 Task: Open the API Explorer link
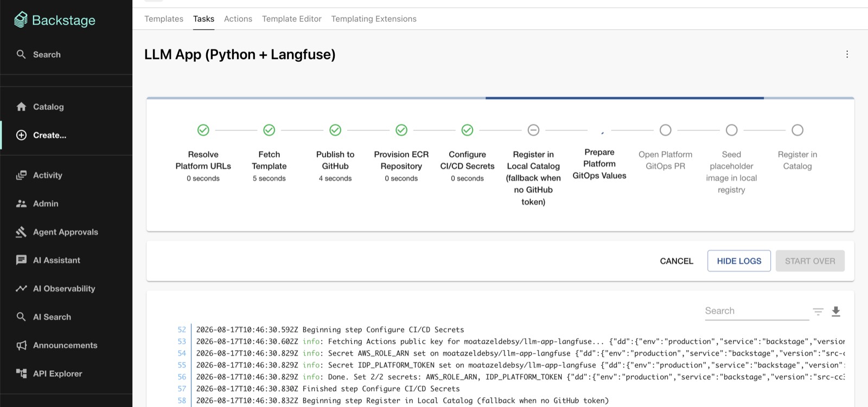[58, 373]
